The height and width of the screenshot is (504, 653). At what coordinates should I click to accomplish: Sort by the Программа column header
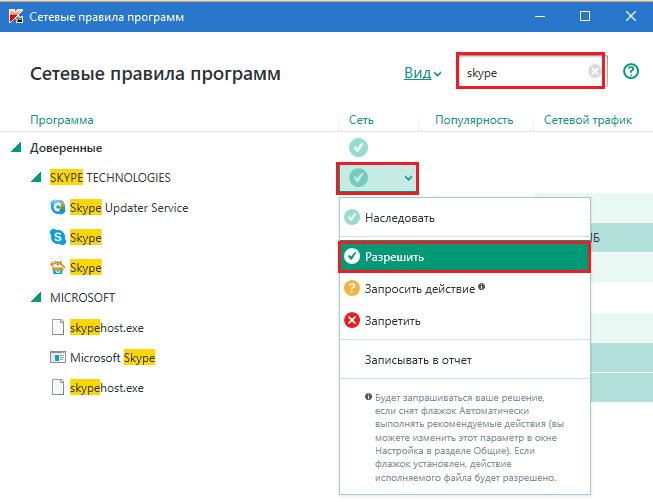tap(62, 120)
